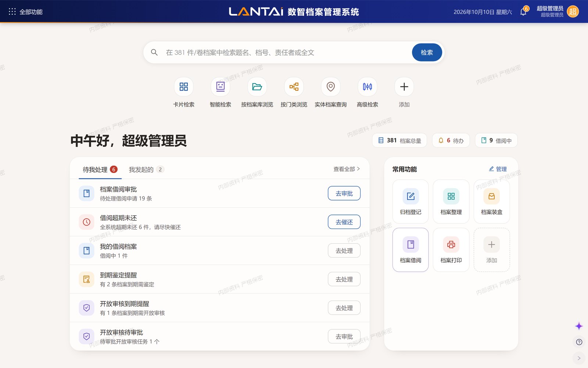Open the 9 借阅中 stat chip

(496, 141)
